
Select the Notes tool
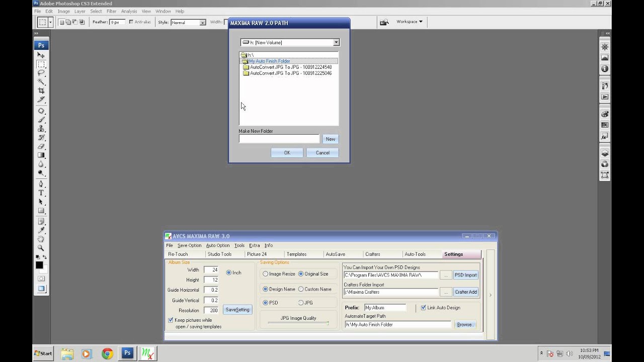[41, 221]
